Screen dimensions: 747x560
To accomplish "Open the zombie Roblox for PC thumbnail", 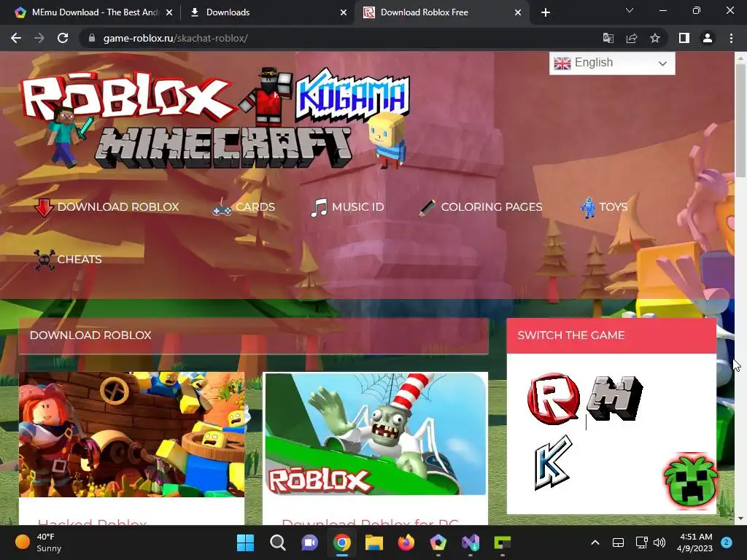I will pyautogui.click(x=376, y=435).
